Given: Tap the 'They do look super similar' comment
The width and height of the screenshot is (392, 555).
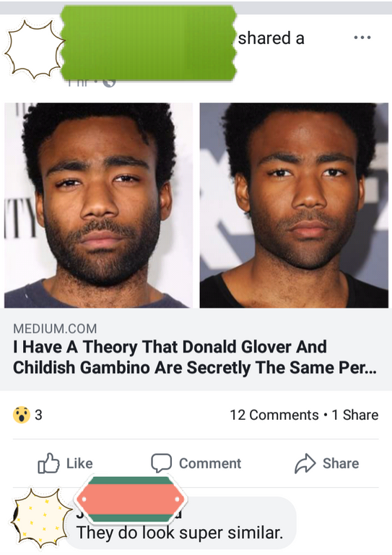Looking at the screenshot, I should coord(180,533).
